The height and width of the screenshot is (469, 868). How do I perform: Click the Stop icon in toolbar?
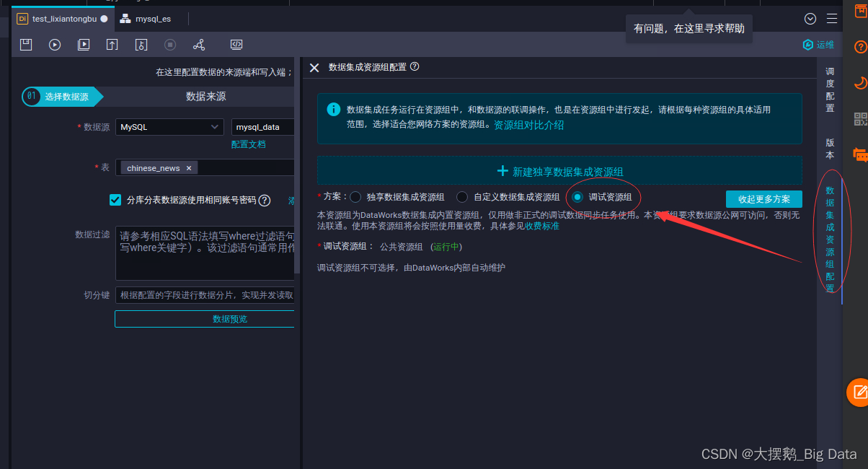170,45
